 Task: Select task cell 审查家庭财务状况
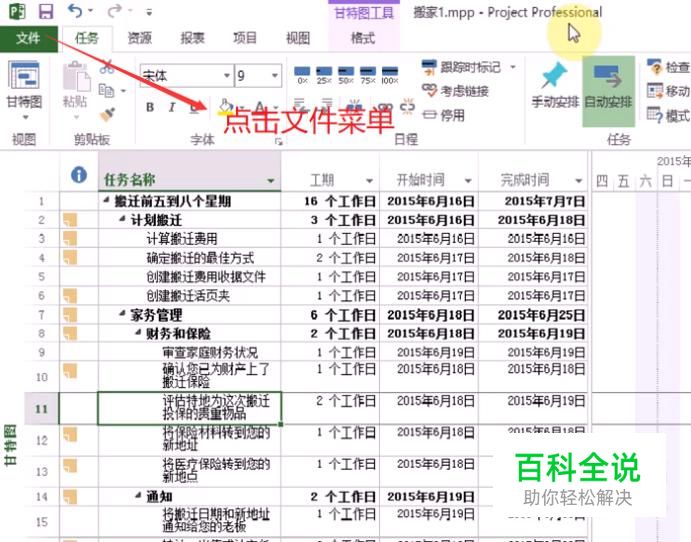[x=189, y=352]
